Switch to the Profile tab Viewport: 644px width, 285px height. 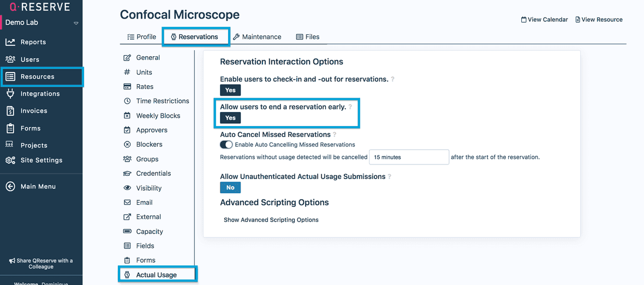141,37
